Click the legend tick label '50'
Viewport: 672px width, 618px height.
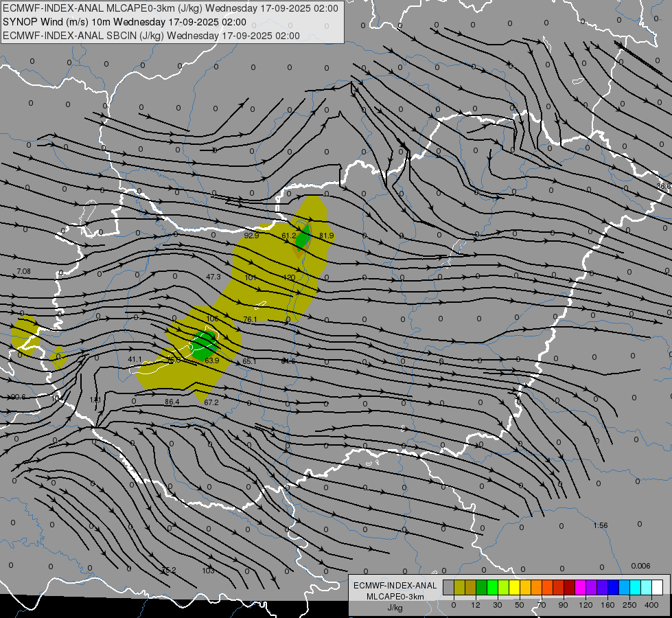[x=520, y=605]
